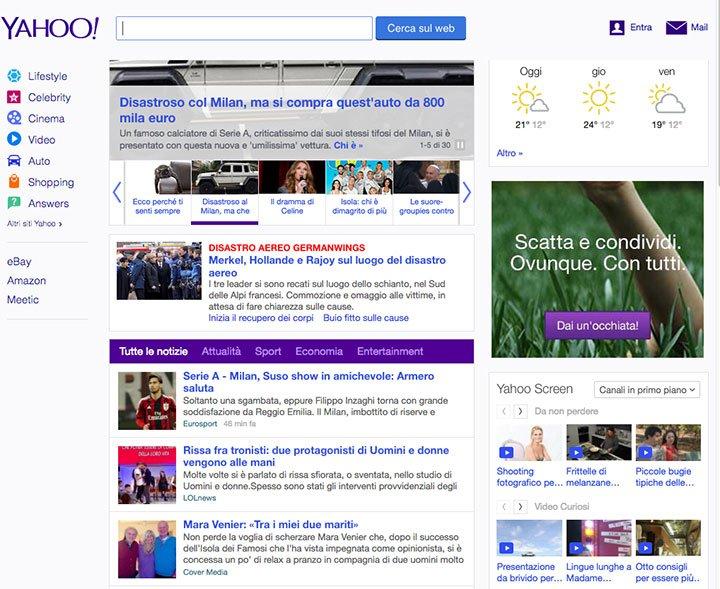
Task: Go to previous carousel stories arrow
Action: 117,192
